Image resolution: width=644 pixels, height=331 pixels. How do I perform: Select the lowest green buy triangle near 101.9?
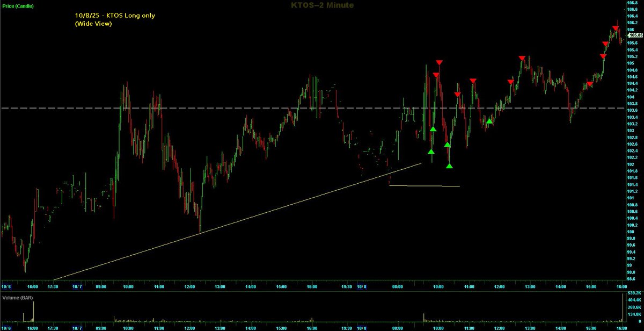coord(450,165)
